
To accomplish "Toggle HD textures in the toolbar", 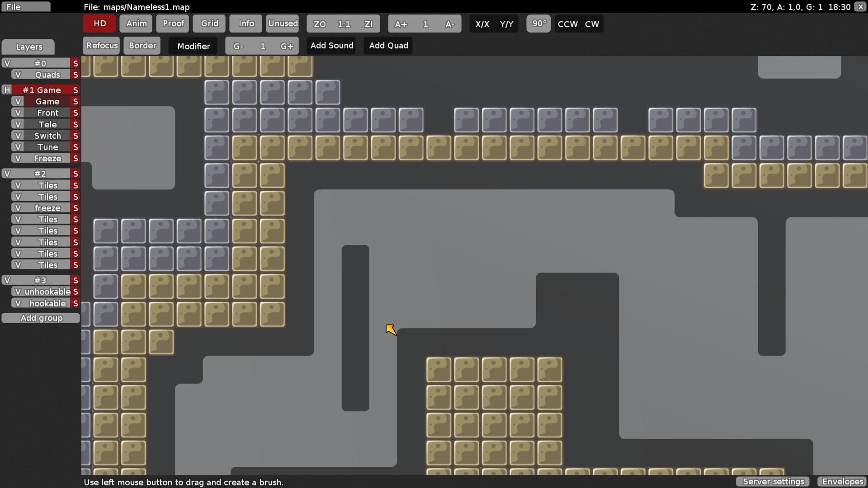I will (99, 23).
